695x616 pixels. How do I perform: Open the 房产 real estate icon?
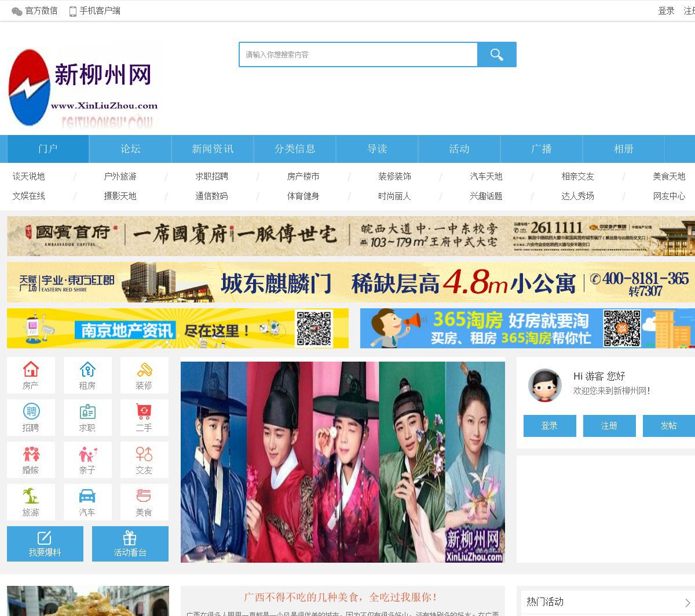click(31, 376)
